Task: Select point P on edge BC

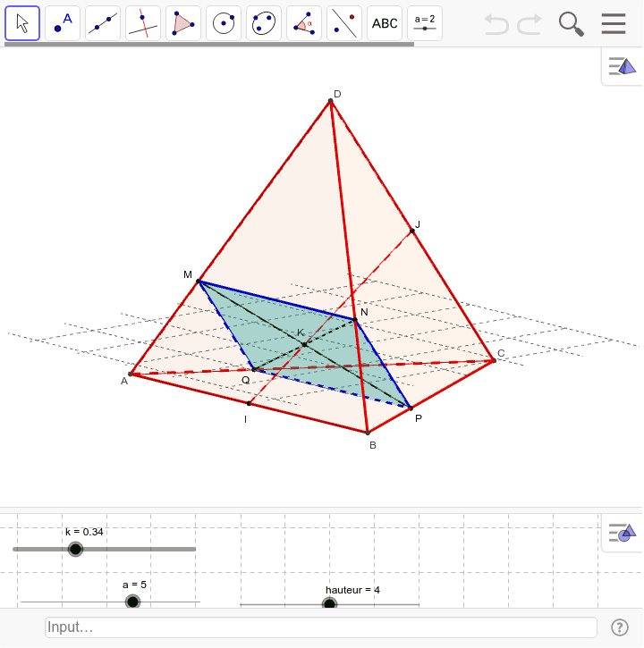Action: pyautogui.click(x=411, y=408)
